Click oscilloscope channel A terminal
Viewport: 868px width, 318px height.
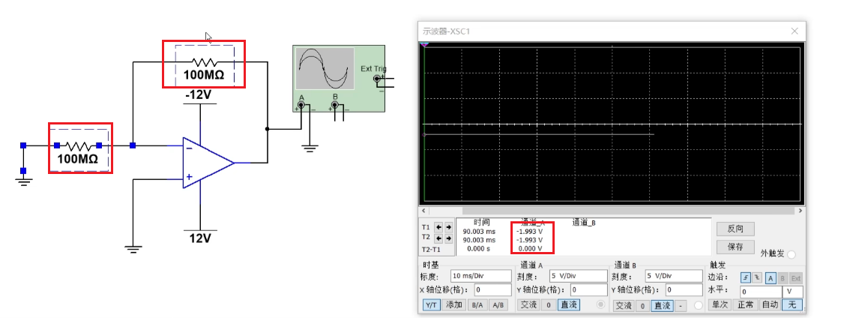[301, 105]
